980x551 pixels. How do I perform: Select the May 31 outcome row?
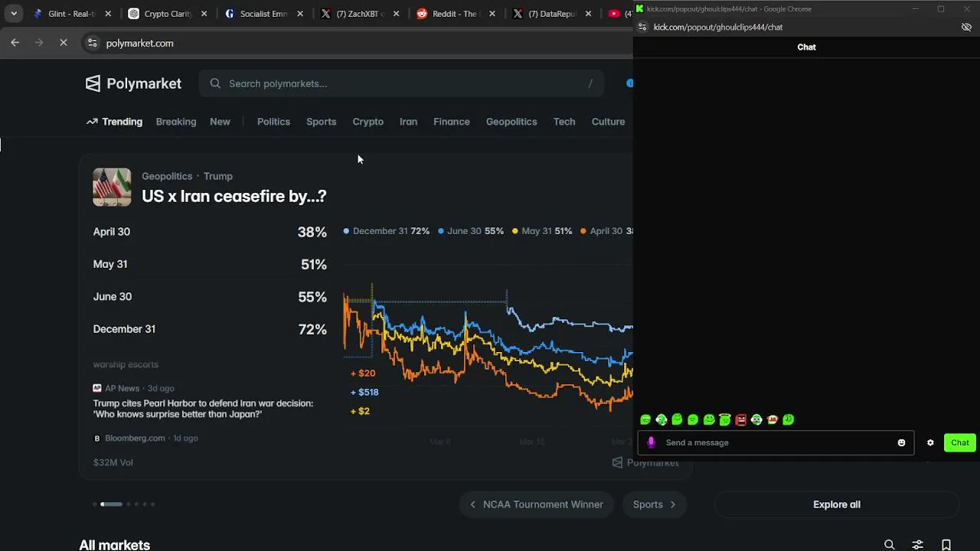(210, 264)
